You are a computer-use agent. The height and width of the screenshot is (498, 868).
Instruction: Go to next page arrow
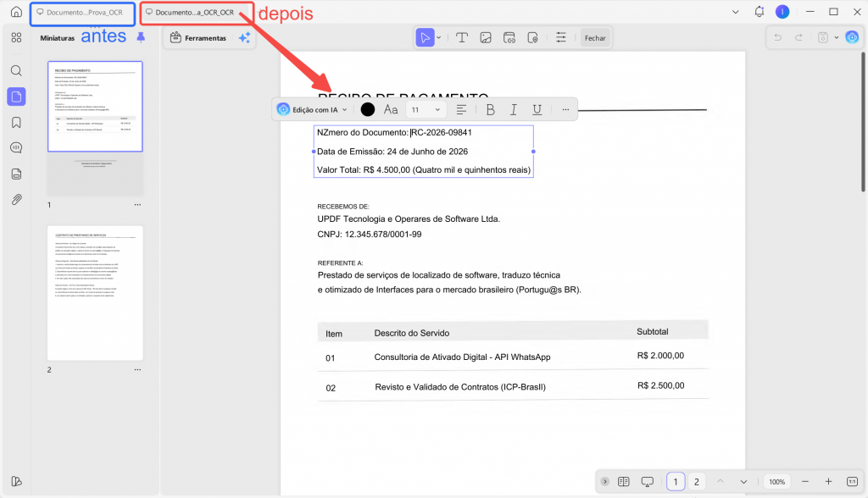(743, 482)
